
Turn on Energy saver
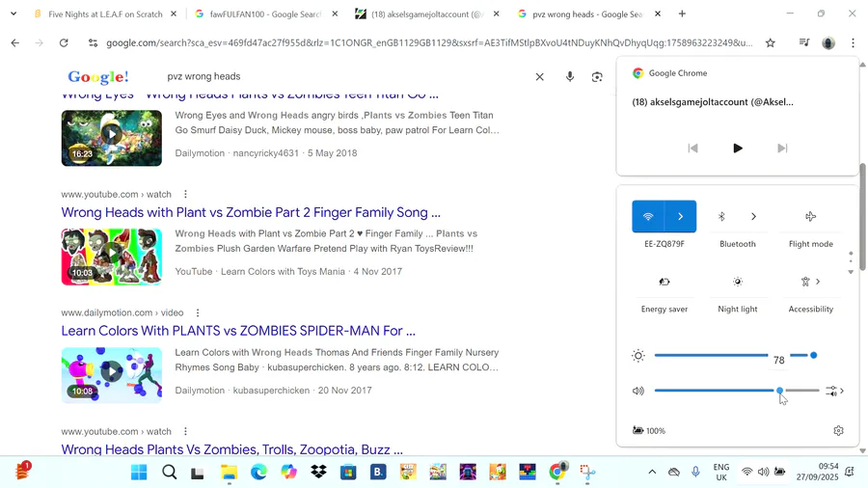click(x=665, y=282)
